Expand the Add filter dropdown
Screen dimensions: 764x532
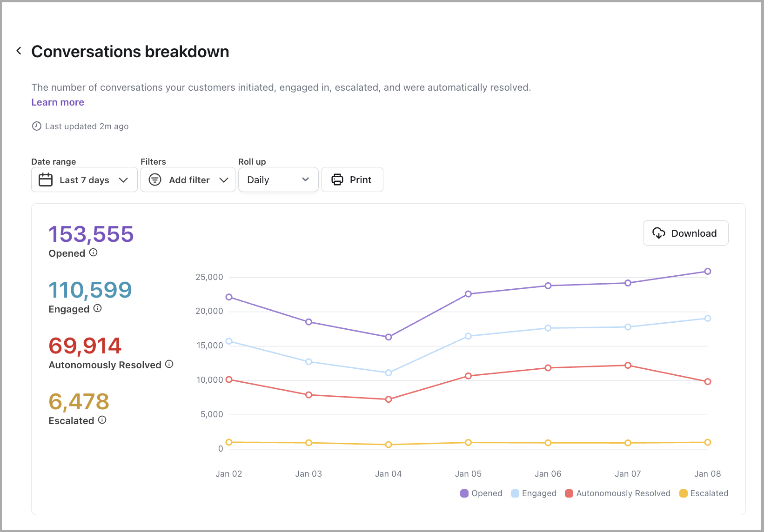(188, 180)
